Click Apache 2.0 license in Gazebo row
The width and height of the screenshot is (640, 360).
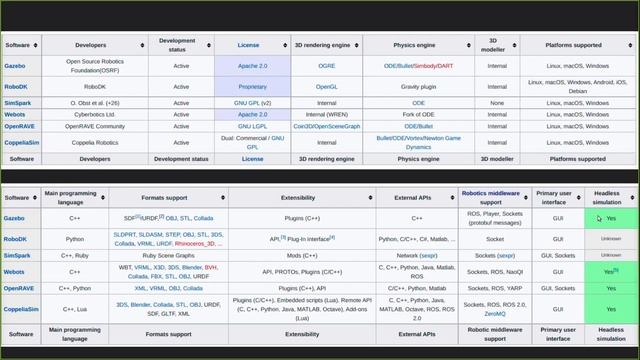(253, 66)
